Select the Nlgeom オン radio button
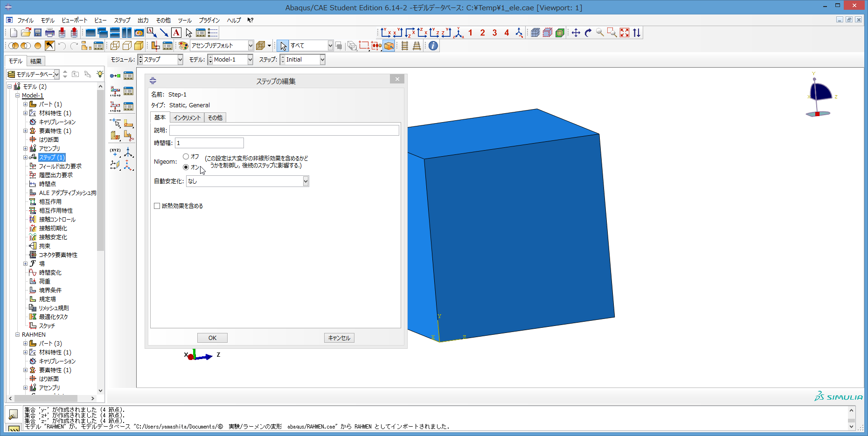Screen dimensions: 868x436 click(x=186, y=167)
